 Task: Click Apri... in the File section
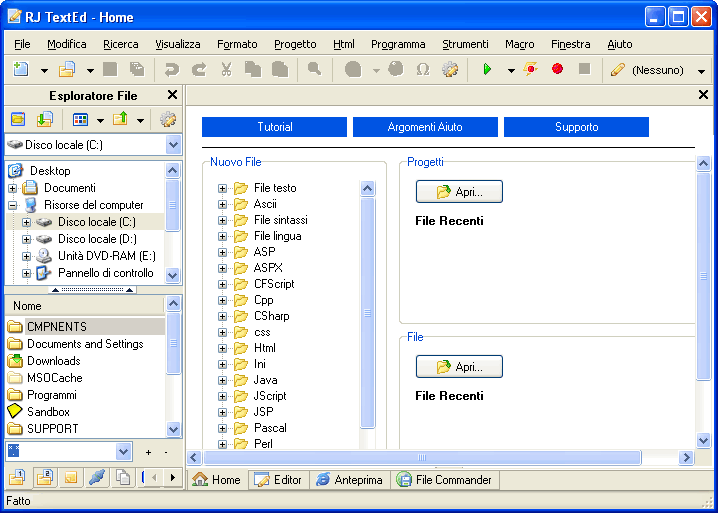[x=459, y=366]
